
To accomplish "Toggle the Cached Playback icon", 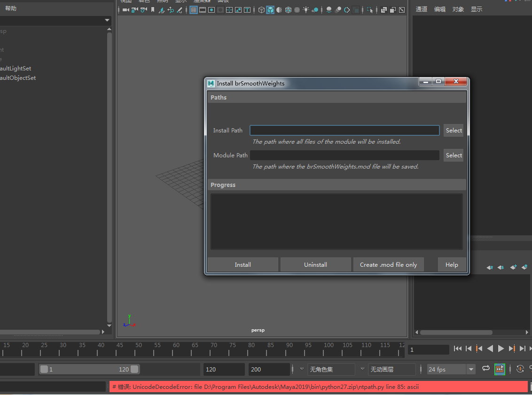I will [500, 369].
